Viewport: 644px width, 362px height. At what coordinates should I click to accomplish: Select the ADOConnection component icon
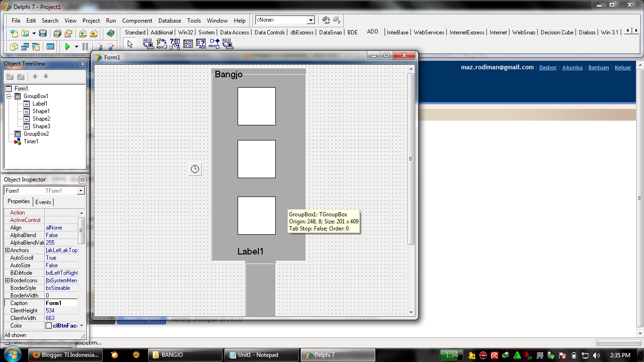coord(148,44)
